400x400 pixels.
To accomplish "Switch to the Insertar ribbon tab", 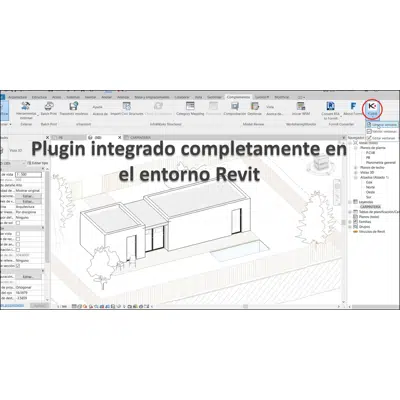I will (90, 97).
